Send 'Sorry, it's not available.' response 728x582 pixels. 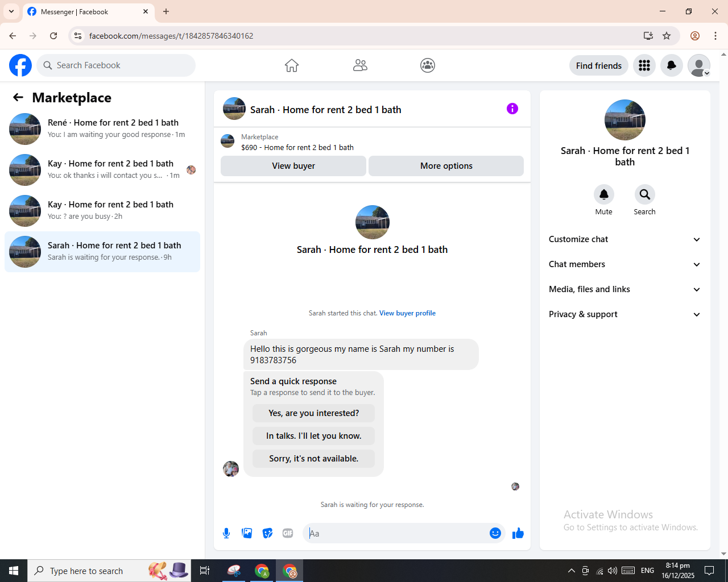(314, 459)
